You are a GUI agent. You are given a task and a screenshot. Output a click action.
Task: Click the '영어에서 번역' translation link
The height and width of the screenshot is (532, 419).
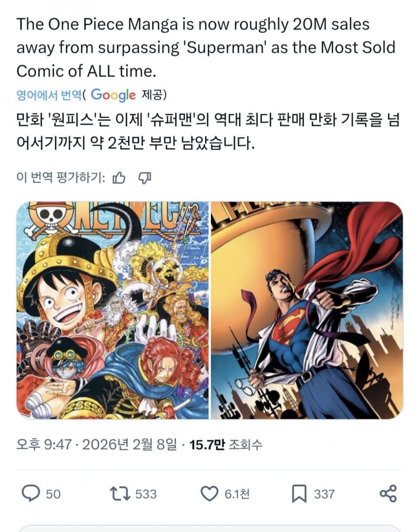click(49, 95)
